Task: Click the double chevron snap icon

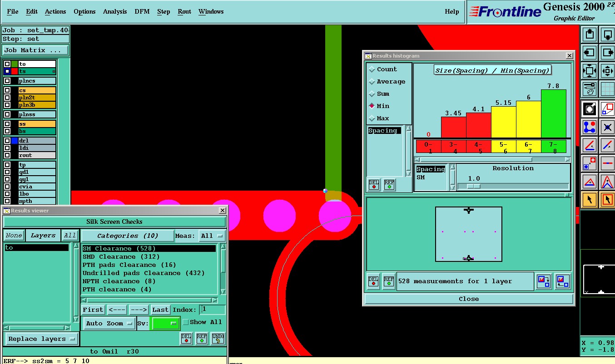Action: 608,182
